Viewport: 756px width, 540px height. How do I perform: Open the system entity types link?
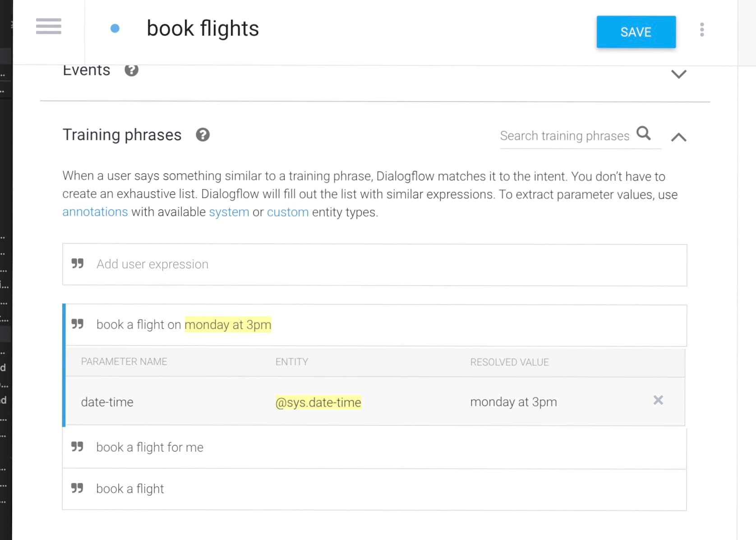pos(229,212)
